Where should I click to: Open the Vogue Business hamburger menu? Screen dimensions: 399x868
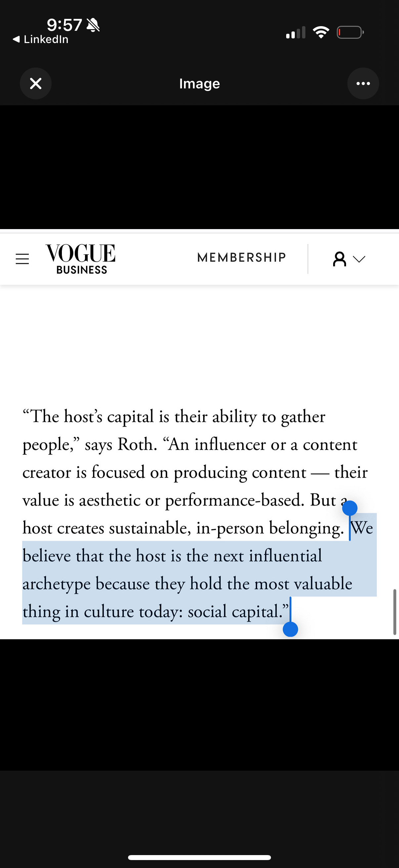coord(22,259)
